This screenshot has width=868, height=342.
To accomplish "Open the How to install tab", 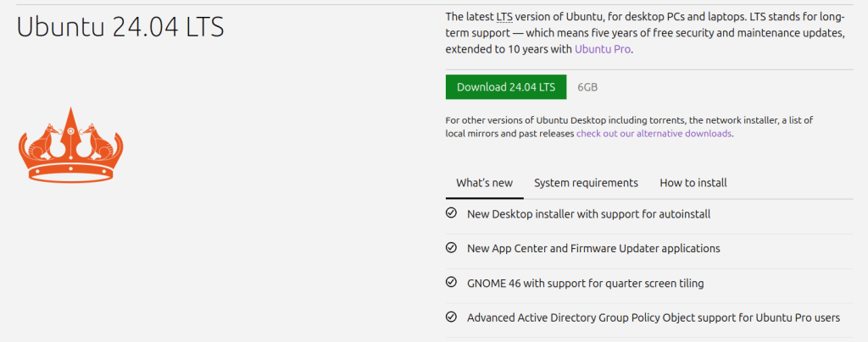I will (693, 183).
